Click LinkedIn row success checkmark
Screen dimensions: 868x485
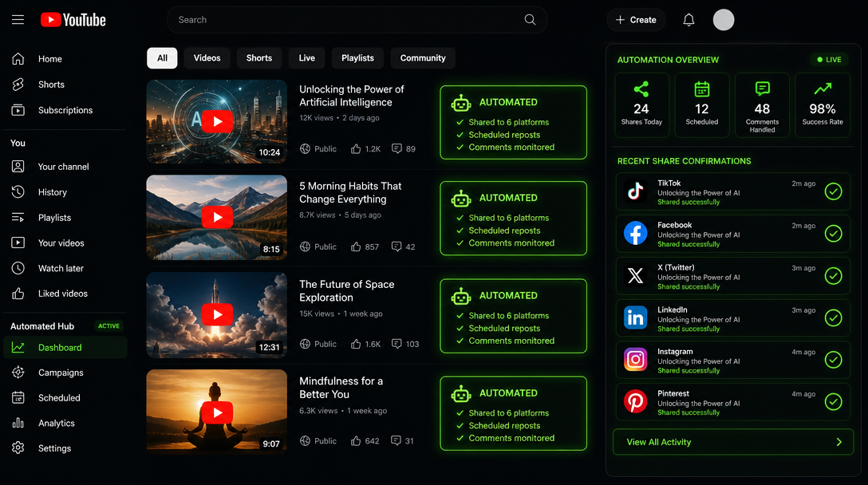coord(833,317)
